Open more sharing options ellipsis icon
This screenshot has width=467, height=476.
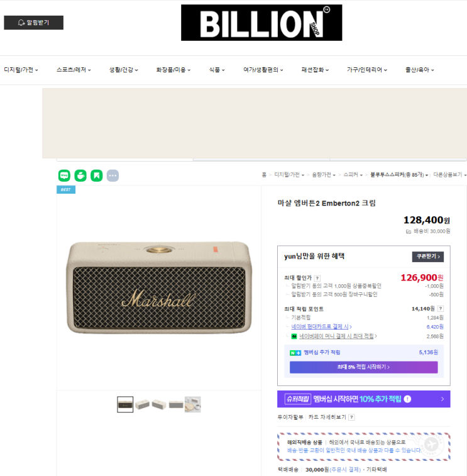pyautogui.click(x=113, y=175)
